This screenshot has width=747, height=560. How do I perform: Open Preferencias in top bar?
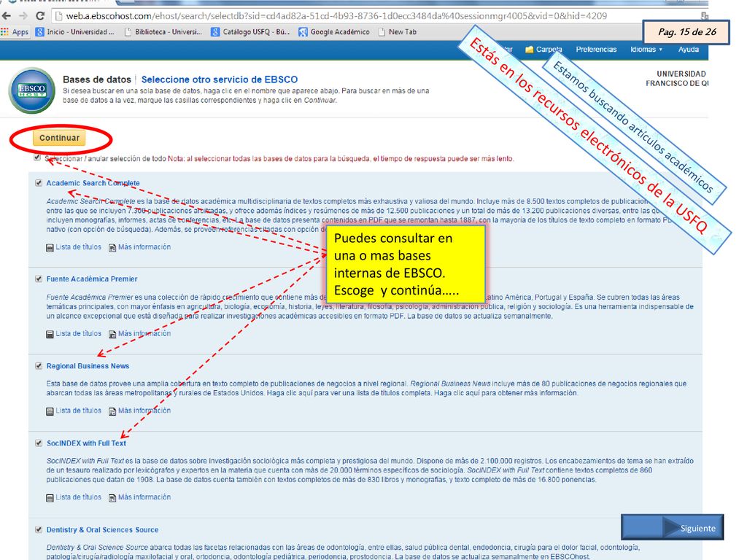(x=596, y=50)
